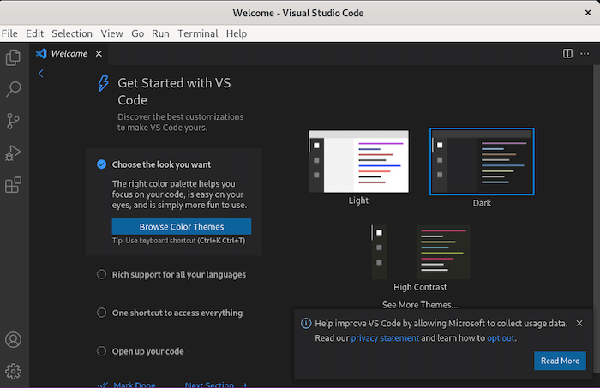Screen dimensions: 600x388
Task: Click the info icon in the notification
Action: point(306,323)
